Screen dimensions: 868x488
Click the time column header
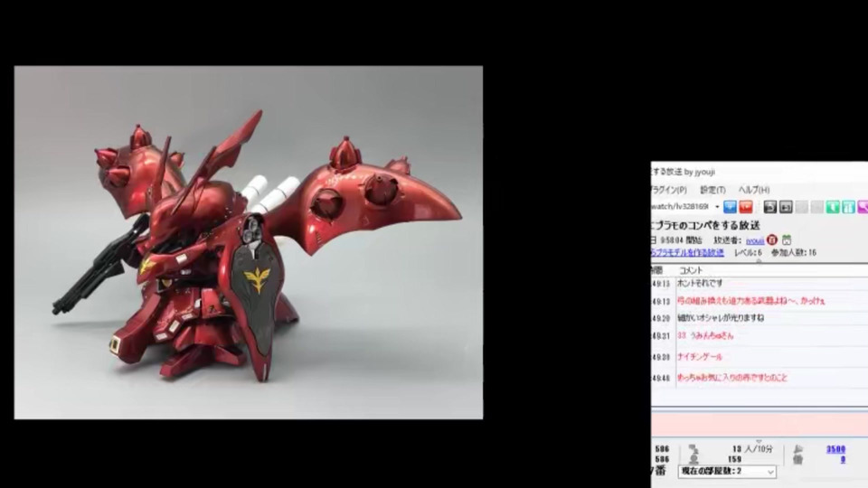657,270
